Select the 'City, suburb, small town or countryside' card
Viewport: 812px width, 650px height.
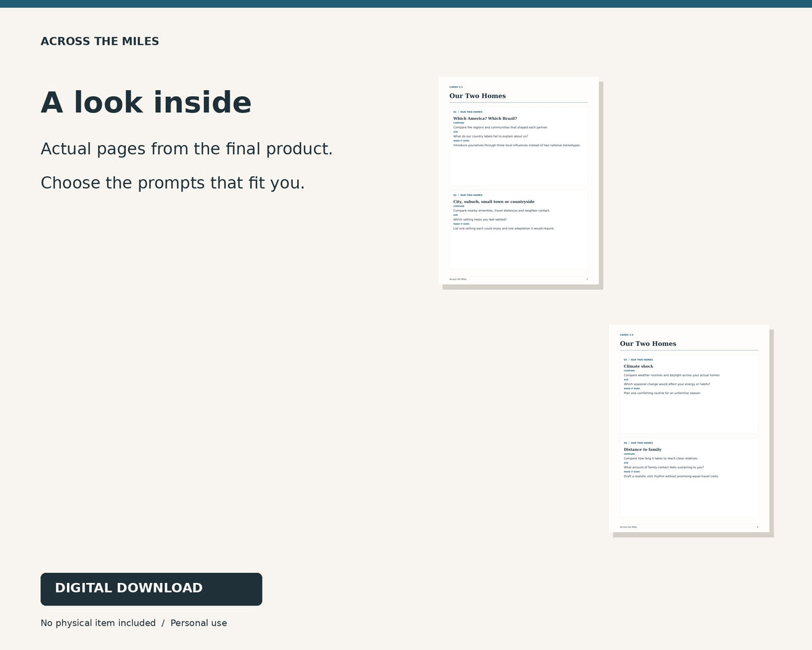pos(518,230)
